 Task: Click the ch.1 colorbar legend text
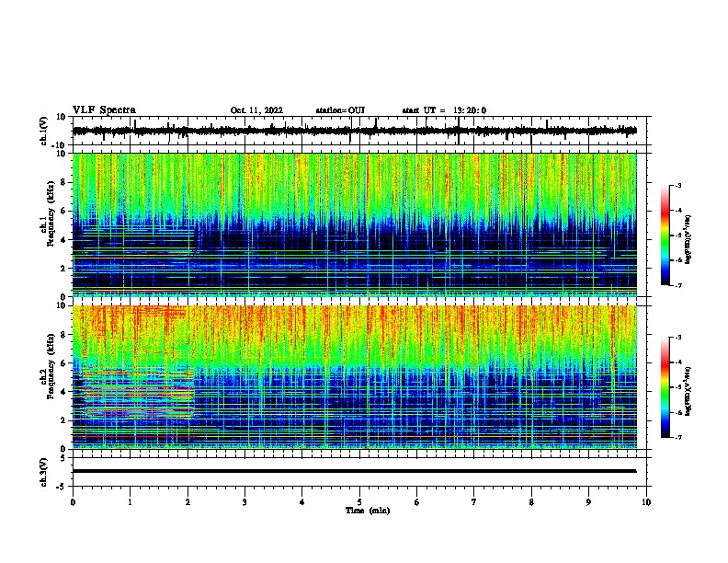point(688,239)
